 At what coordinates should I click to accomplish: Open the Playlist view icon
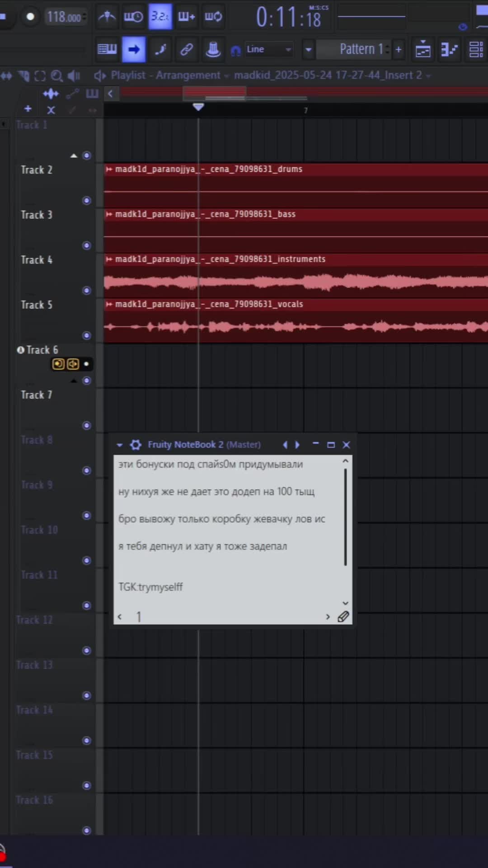423,49
